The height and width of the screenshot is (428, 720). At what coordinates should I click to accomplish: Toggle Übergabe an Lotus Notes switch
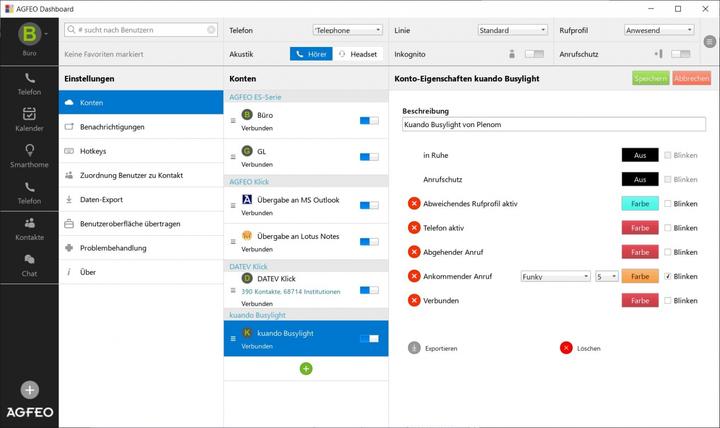369,242
